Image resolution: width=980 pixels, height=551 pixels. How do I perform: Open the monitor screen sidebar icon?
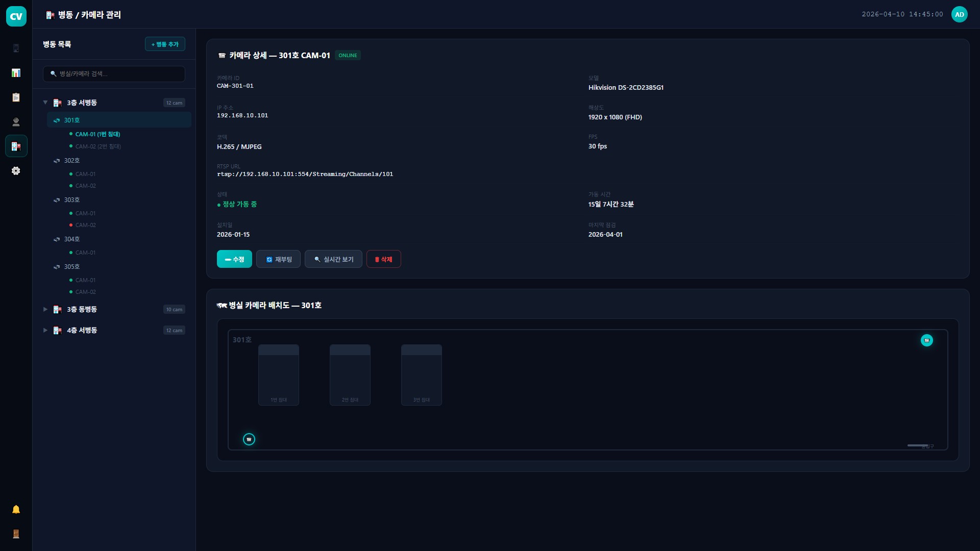16,48
